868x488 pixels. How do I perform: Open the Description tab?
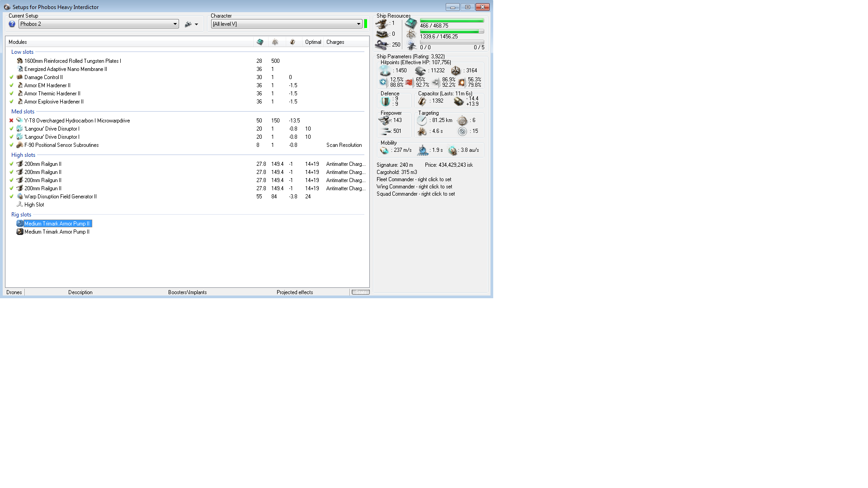click(x=80, y=292)
